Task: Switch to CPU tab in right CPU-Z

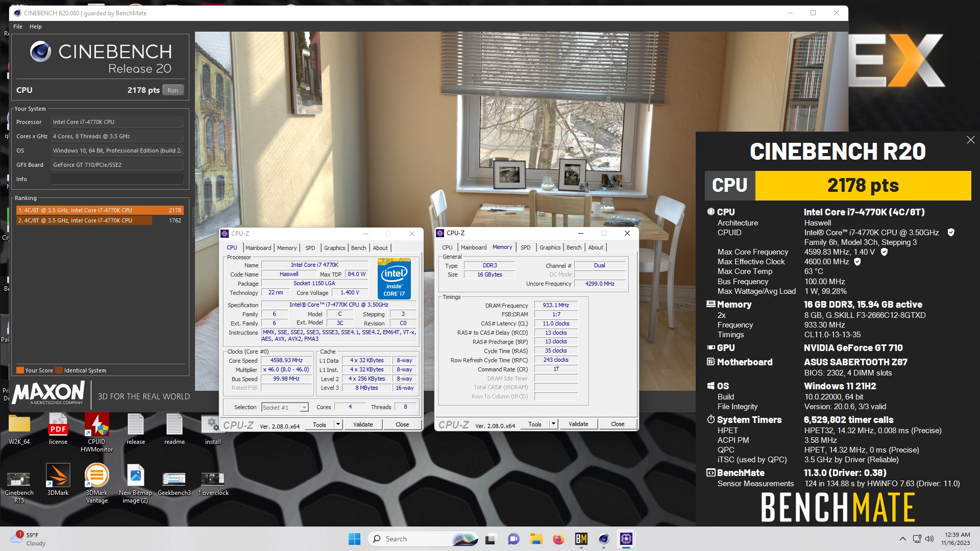Action: coord(447,247)
